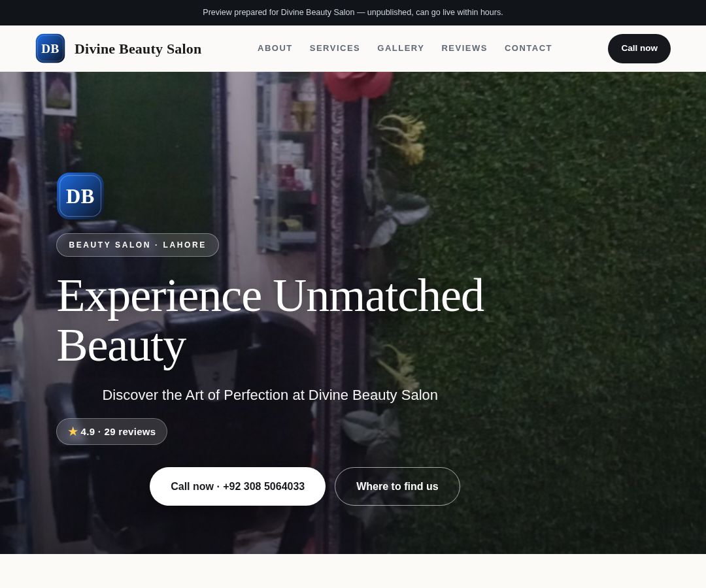706x588 pixels.
Task: Open the About menu item
Action: click(275, 48)
